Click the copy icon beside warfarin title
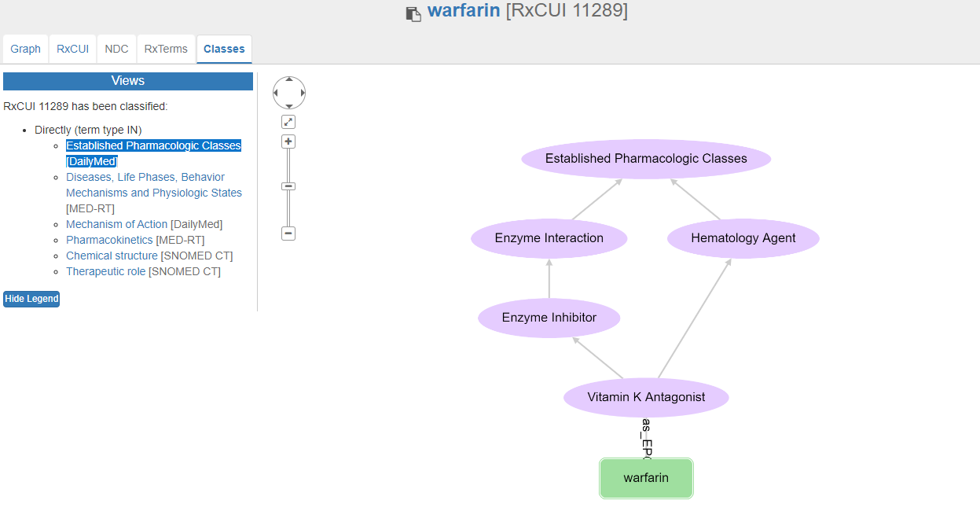980x515 pixels. (413, 13)
